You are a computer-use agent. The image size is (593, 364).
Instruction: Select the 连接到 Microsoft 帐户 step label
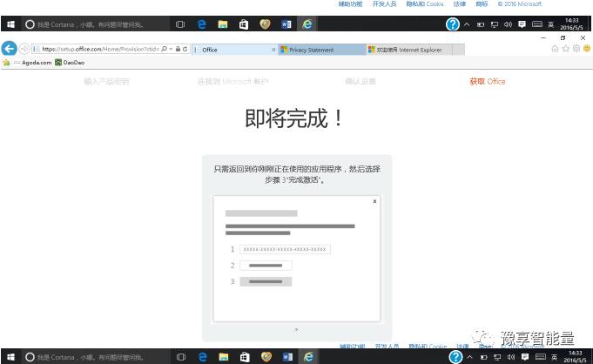[232, 81]
